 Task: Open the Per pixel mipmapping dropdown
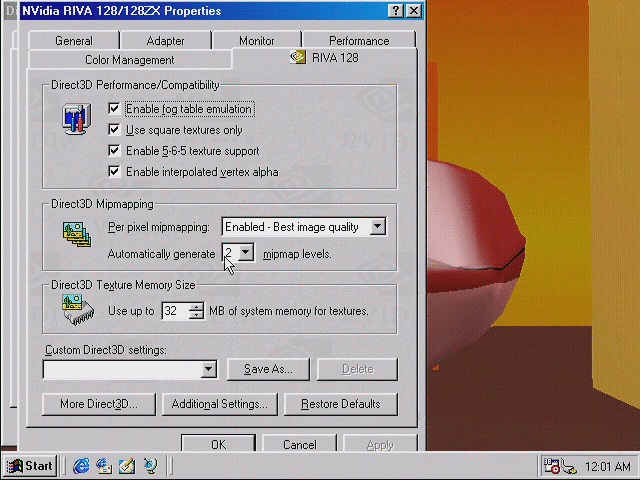[x=378, y=227]
